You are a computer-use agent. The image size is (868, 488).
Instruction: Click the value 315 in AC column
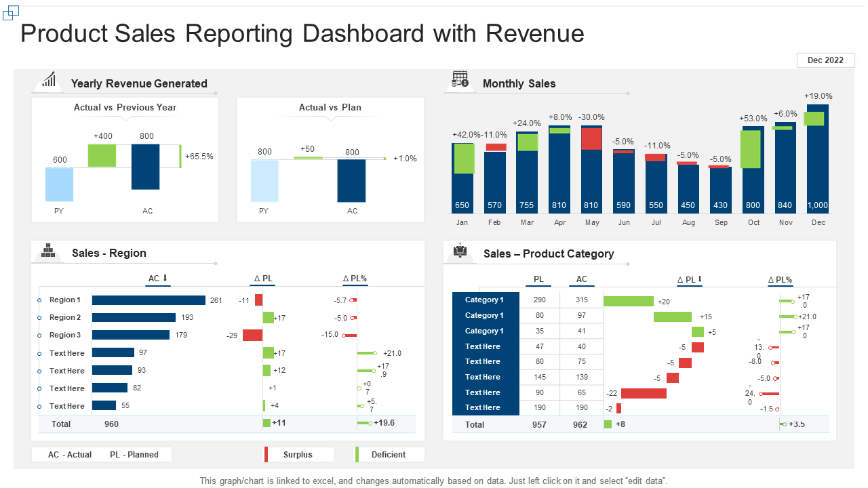(582, 300)
